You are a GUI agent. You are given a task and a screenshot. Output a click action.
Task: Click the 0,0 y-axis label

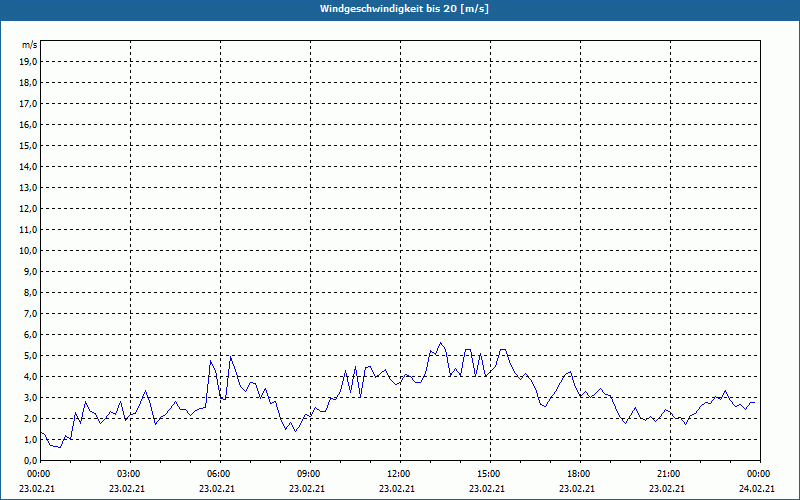point(31,461)
